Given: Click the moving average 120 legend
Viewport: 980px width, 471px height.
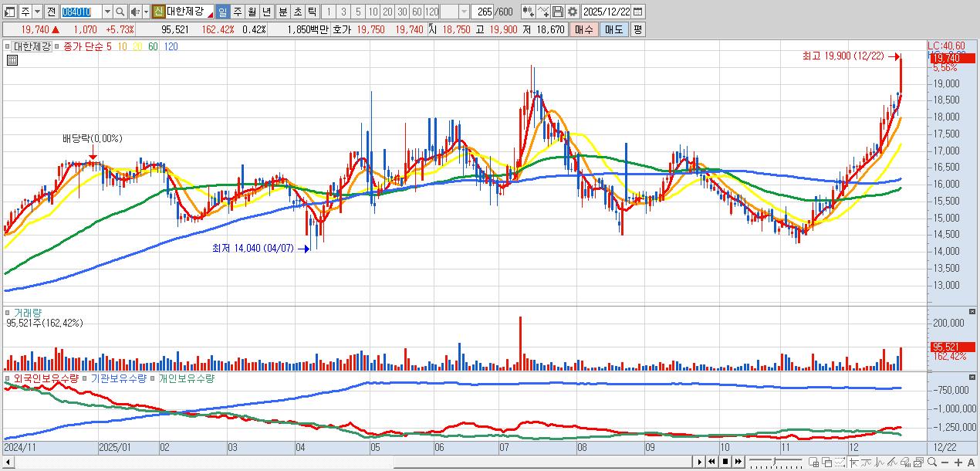Looking at the screenshot, I should [171, 46].
